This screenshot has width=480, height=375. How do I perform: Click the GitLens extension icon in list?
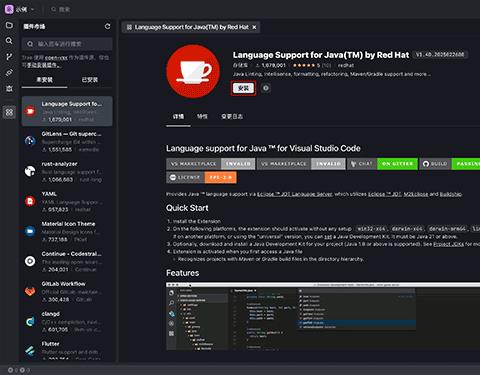tap(30, 141)
